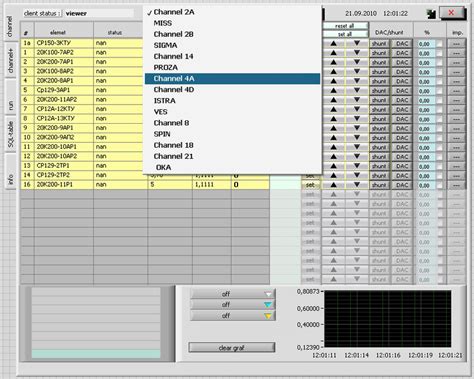
Task: Click the DAC button in row 5
Action: [x=402, y=91]
